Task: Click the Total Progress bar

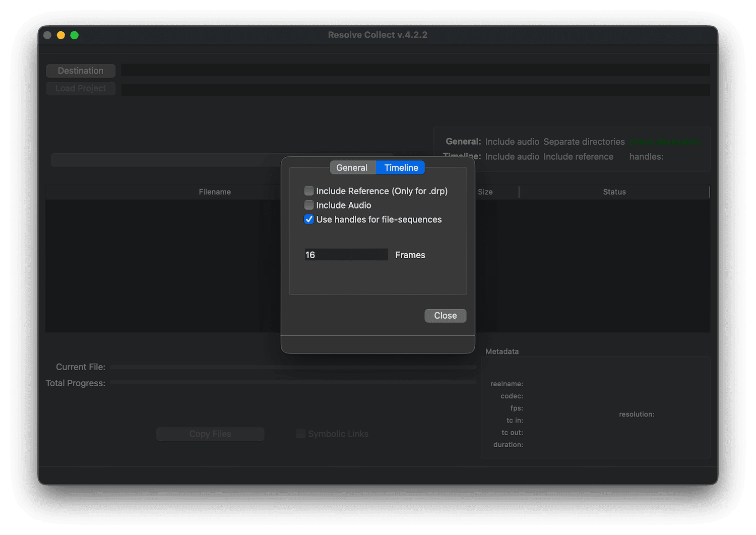Action: [x=293, y=383]
